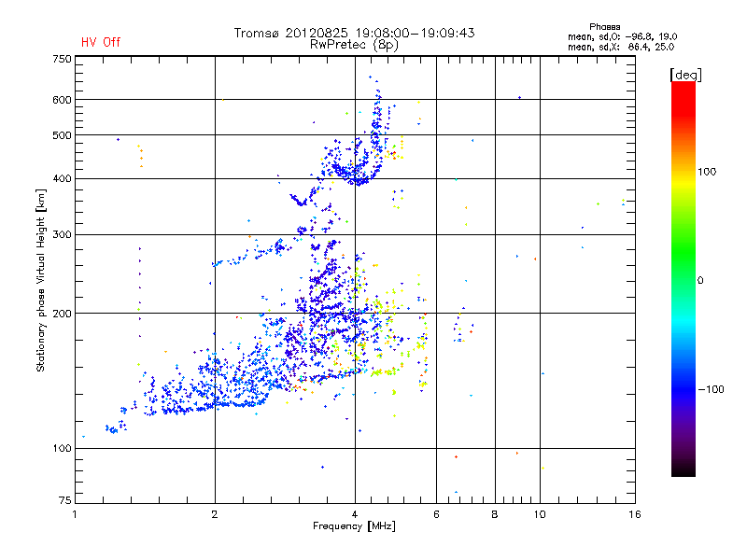The width and height of the screenshot is (747, 560).
Task: Click the y-axis label "600"
Action: tap(62, 100)
